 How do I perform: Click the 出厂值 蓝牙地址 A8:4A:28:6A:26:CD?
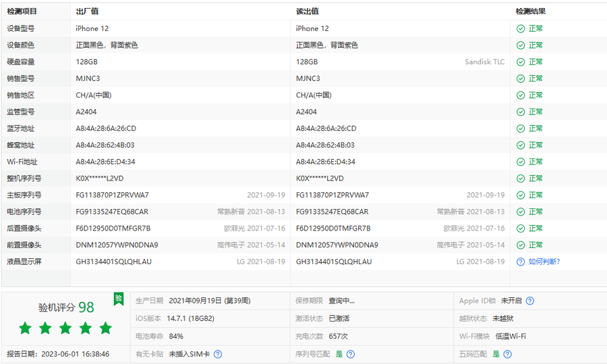pos(106,129)
